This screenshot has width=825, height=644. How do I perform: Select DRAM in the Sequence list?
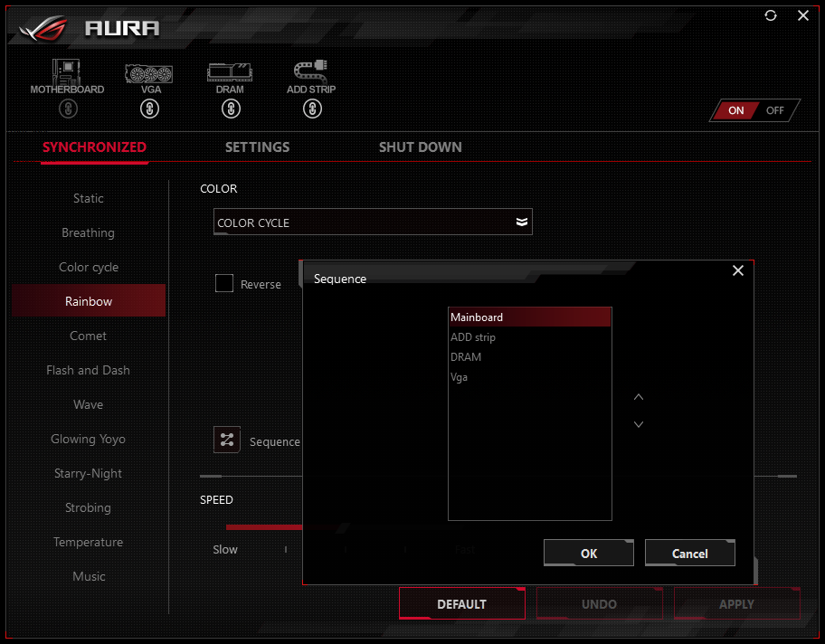530,357
